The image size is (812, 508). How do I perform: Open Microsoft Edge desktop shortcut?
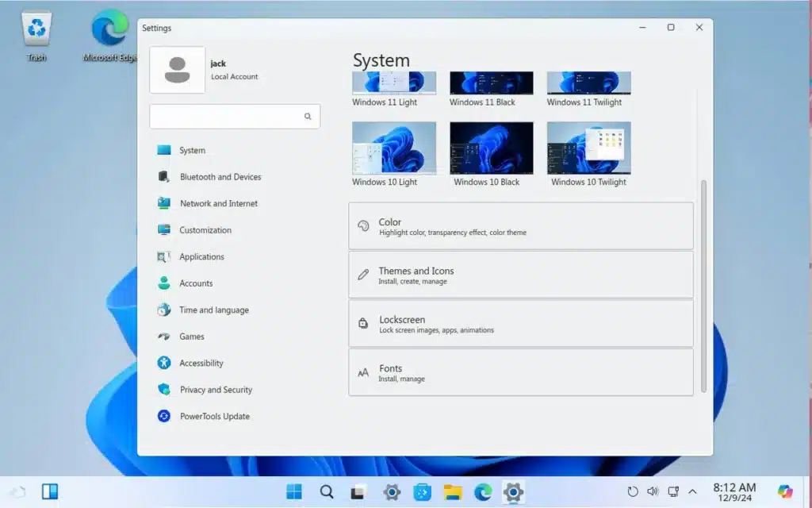tap(109, 37)
